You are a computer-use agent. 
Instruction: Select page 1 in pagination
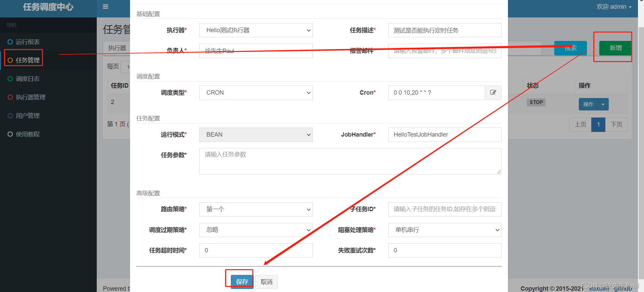598,125
